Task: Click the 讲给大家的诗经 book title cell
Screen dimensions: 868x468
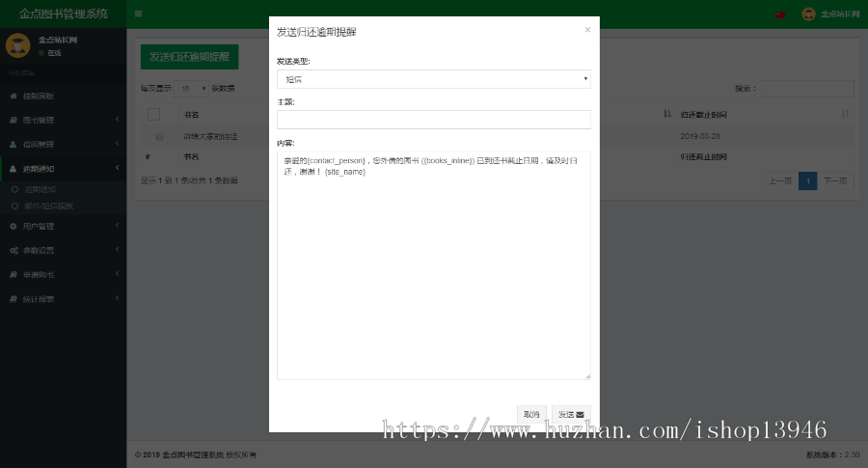Action: [x=210, y=136]
